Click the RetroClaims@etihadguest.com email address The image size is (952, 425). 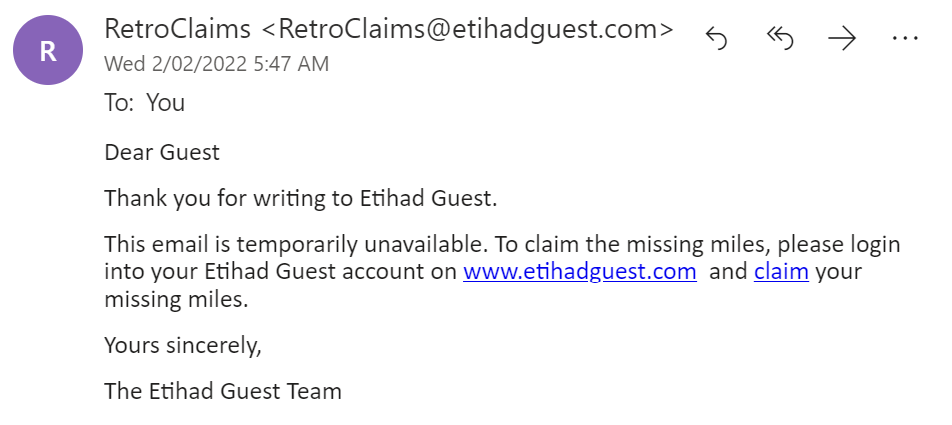(468, 30)
